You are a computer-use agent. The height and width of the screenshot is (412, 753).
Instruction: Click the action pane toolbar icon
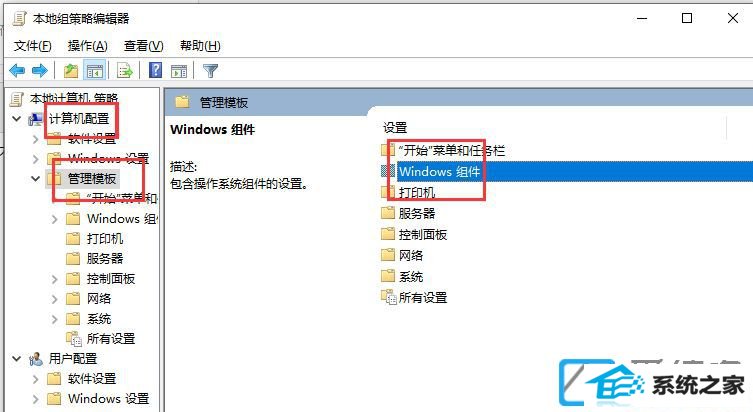tap(179, 71)
